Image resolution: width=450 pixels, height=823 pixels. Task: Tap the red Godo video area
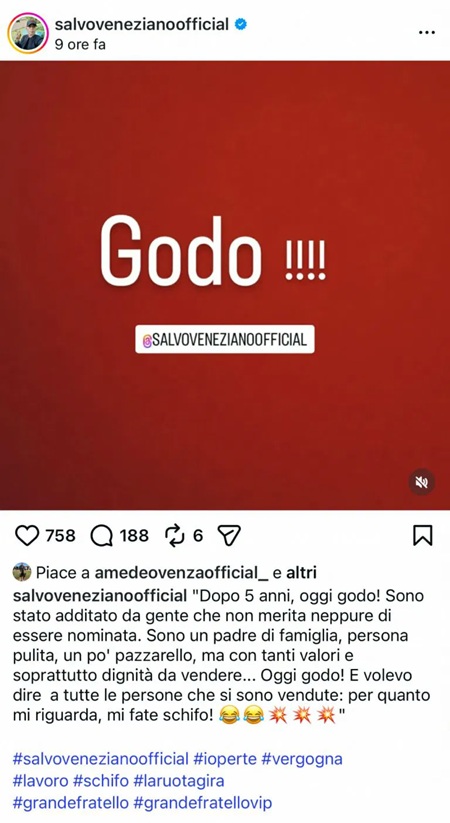click(225, 285)
